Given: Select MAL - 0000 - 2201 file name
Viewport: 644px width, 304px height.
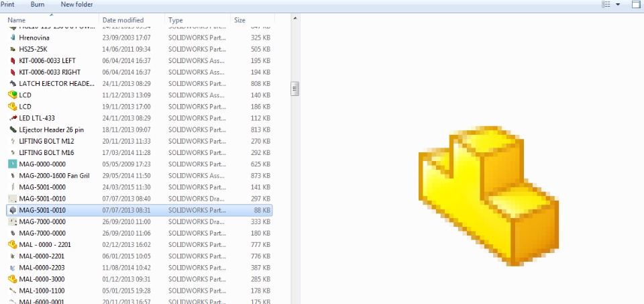Looking at the screenshot, I should 45,244.
